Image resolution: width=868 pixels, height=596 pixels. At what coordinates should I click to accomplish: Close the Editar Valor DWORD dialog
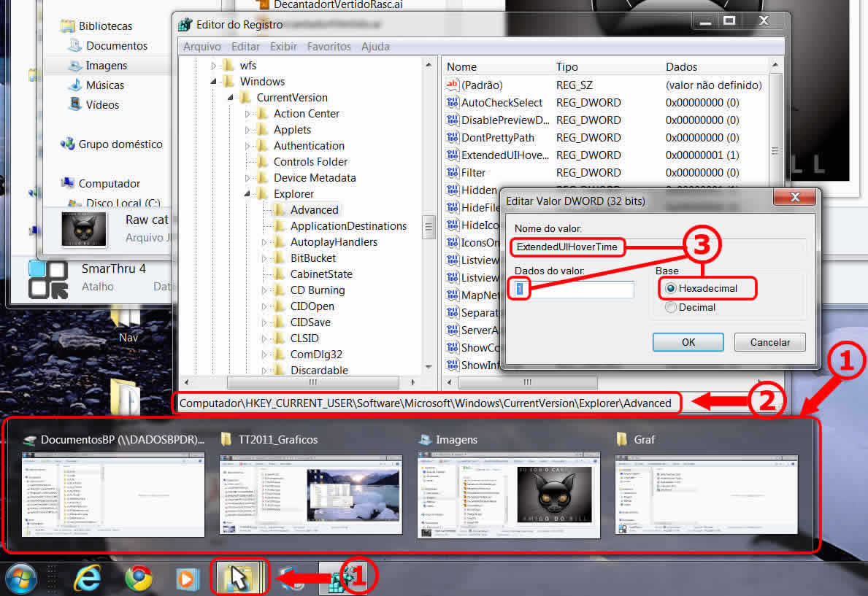(x=795, y=197)
